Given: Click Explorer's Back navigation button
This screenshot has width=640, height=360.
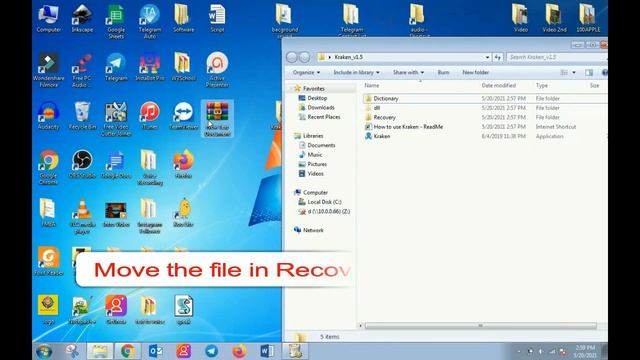Looking at the screenshot, I should click(x=291, y=57).
